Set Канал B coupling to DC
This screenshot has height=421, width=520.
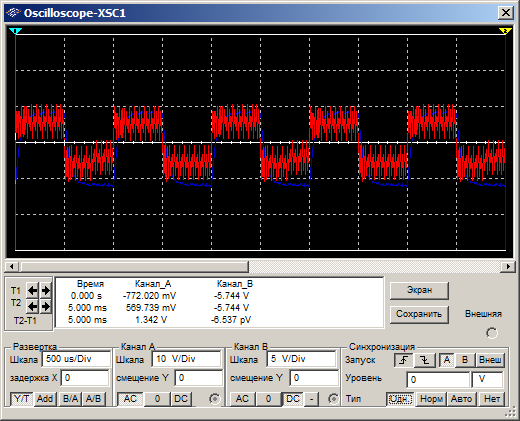point(293,399)
